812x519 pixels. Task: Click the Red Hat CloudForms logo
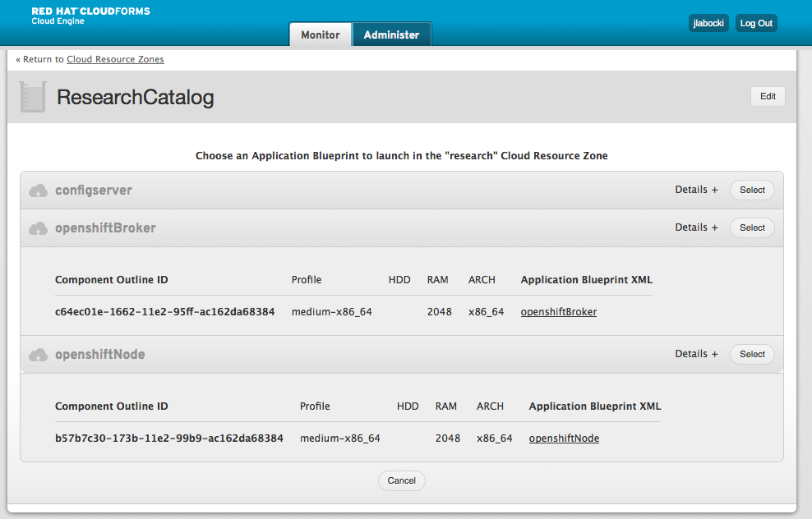90,16
